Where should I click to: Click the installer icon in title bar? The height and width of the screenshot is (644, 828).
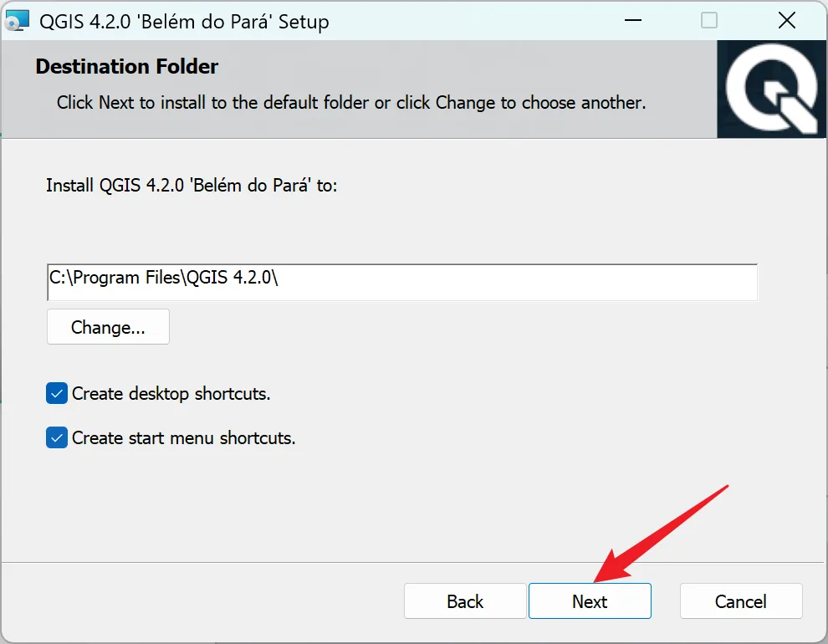[x=17, y=21]
